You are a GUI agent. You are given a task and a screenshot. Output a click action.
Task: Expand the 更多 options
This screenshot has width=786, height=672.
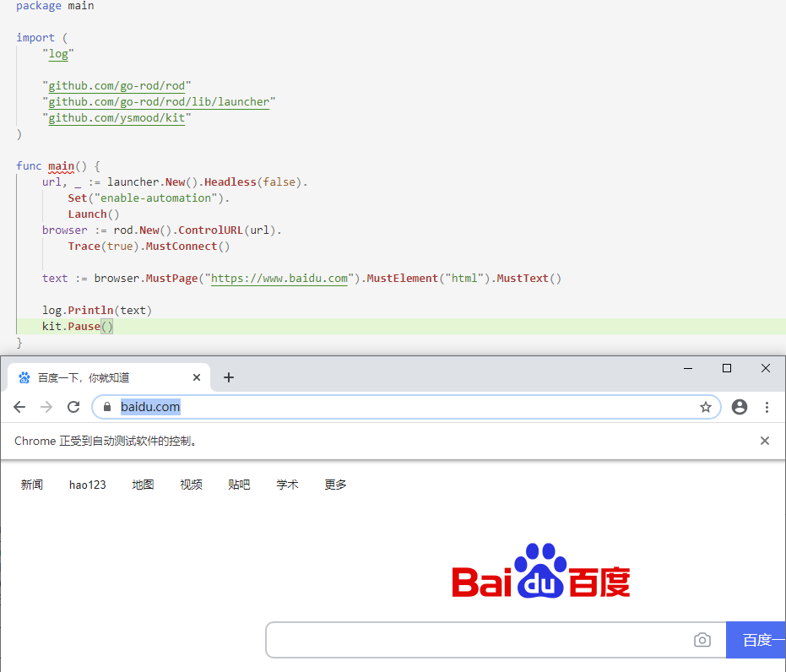pos(334,485)
